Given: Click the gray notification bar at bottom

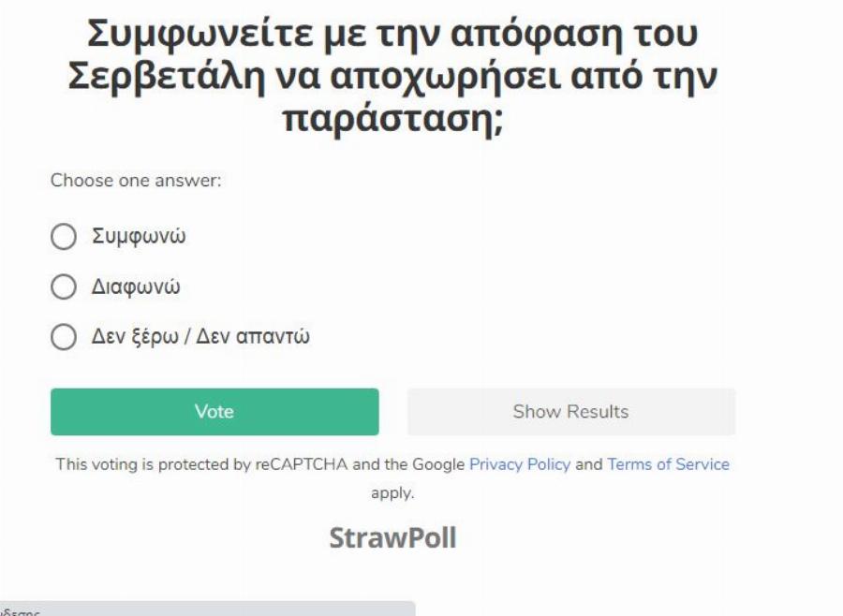Looking at the screenshot, I should tap(206, 609).
